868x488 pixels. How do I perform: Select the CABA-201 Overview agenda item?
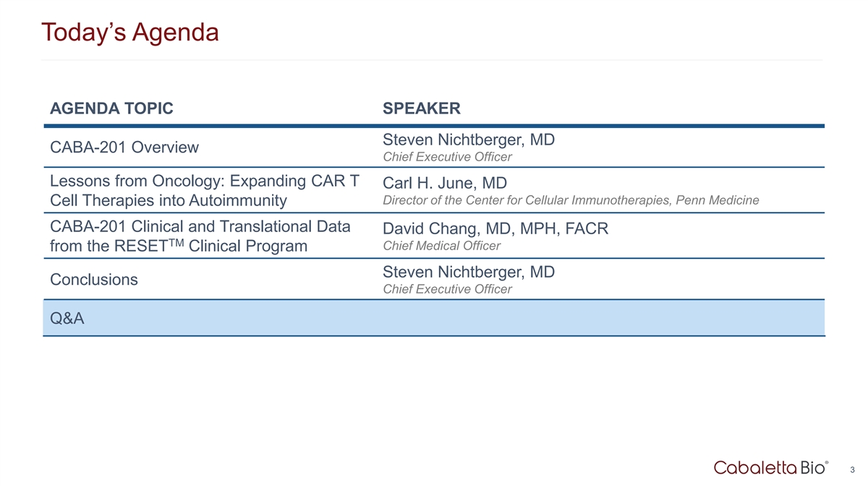pyautogui.click(x=124, y=147)
